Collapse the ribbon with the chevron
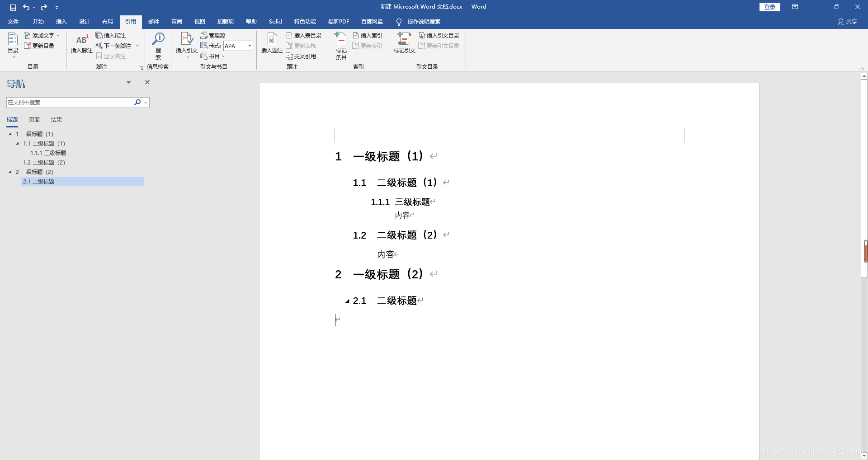The width and height of the screenshot is (868, 460). tap(862, 68)
